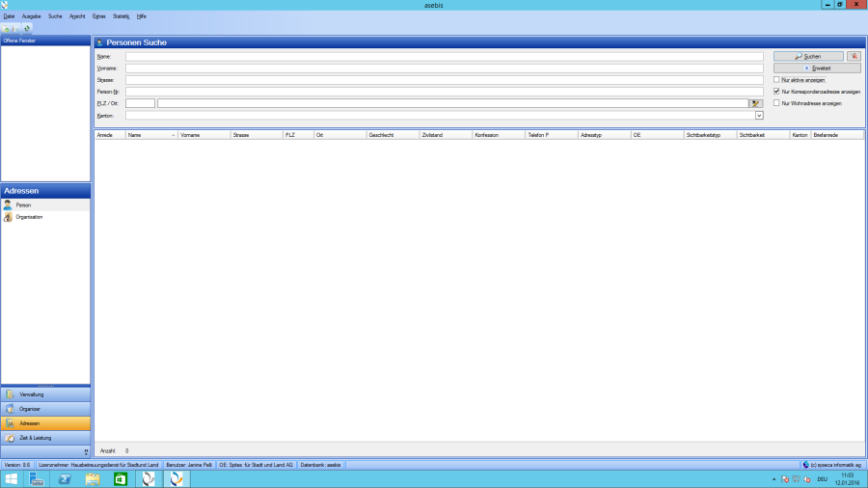This screenshot has width=868, height=488.
Task: Click the second toolbar document icon
Action: click(x=15, y=28)
